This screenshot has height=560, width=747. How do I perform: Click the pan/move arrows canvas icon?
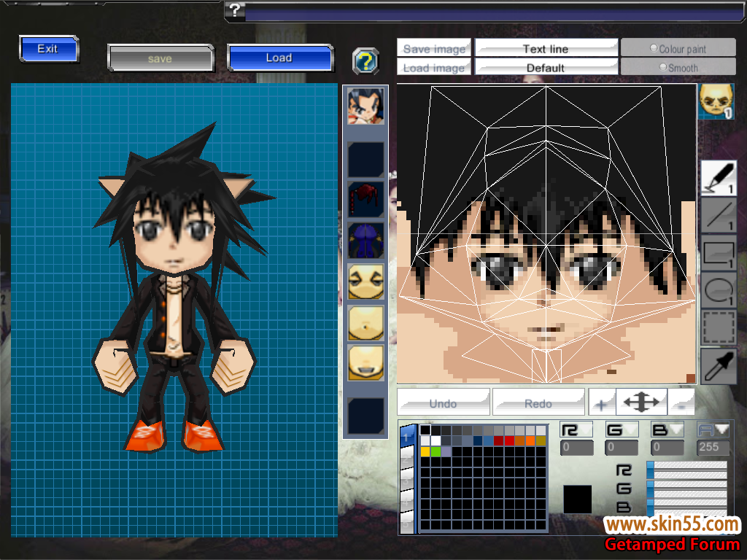(x=641, y=402)
